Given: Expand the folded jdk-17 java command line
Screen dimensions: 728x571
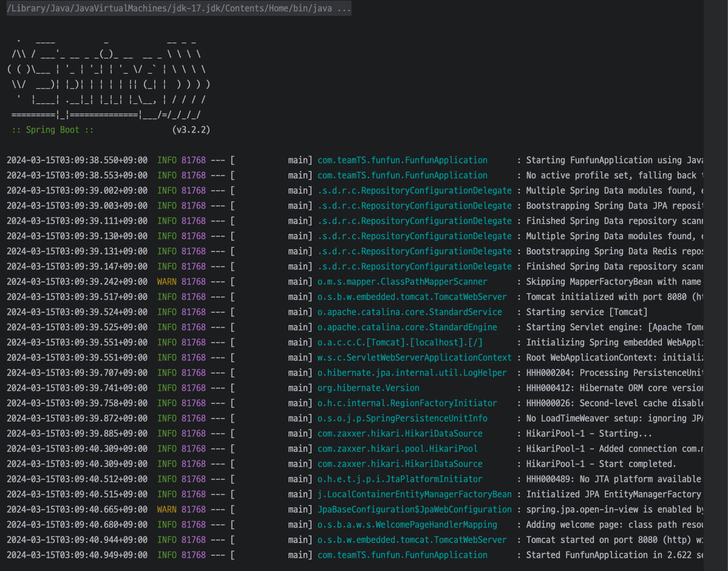Looking at the screenshot, I should [179, 9].
